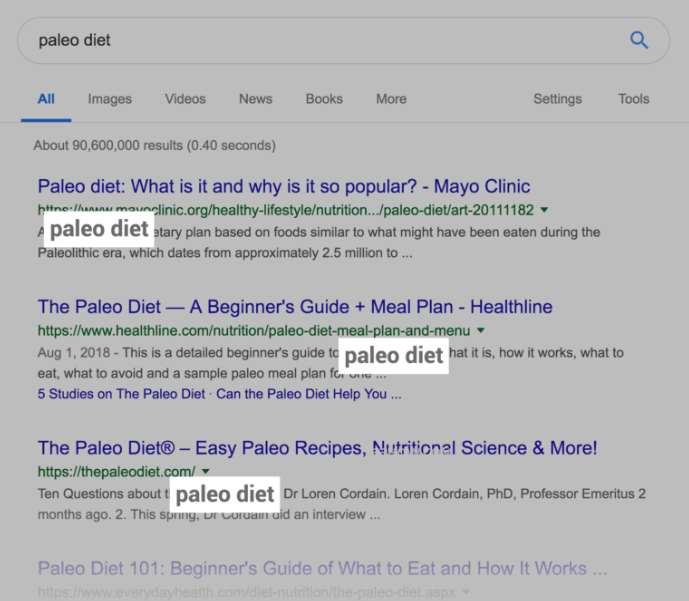Switch to the Videos tab
Screen dimensions: 689x601
[185, 99]
